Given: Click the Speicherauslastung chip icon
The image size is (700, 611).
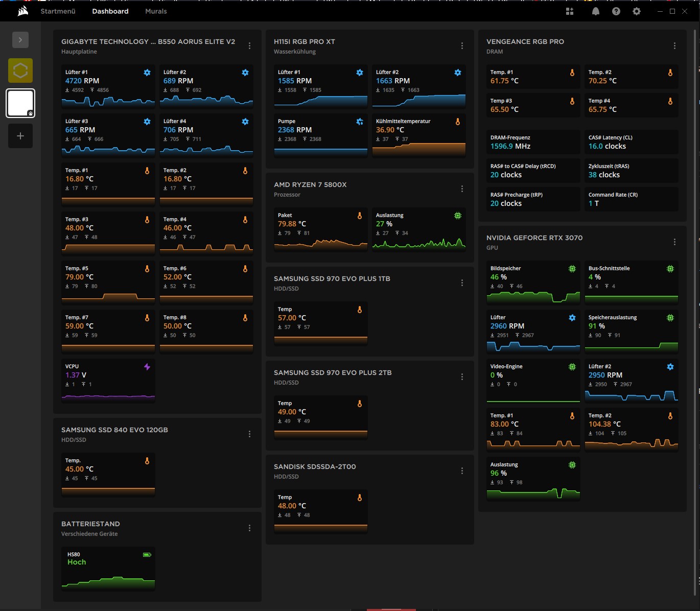Looking at the screenshot, I should (670, 318).
